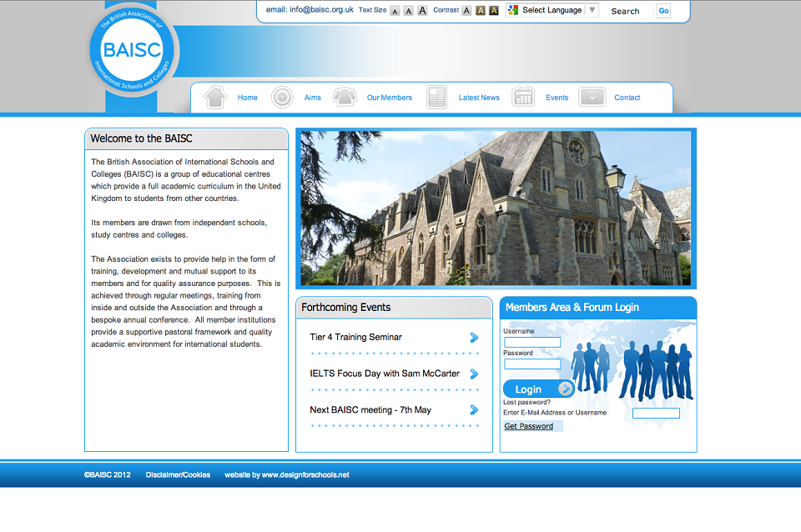Click the Events calendar icon
Image resolution: width=801 pixels, height=532 pixels.
tap(523, 97)
